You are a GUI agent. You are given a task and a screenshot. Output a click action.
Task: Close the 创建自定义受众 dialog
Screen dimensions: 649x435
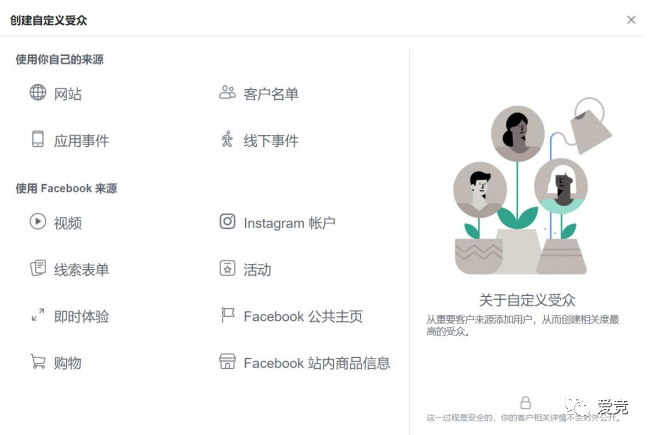631,20
